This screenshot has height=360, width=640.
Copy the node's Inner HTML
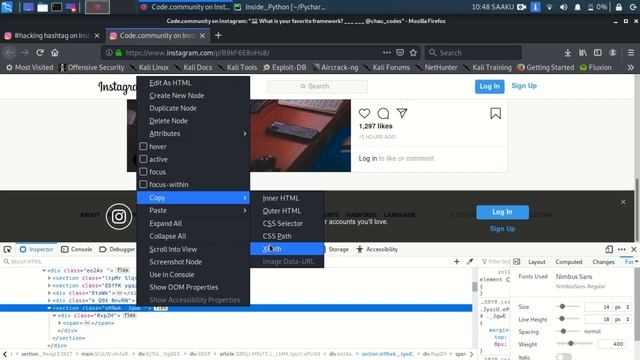point(287,198)
